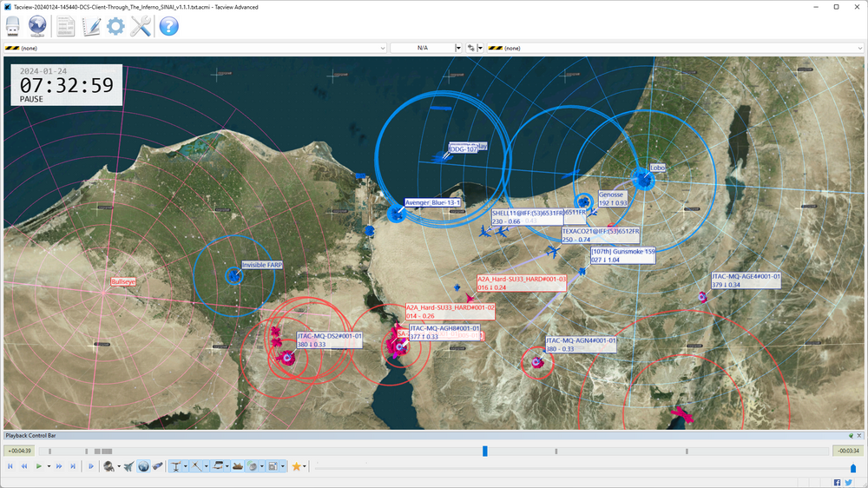Open the Facebook link icon
This screenshot has width=868, height=488.
pyautogui.click(x=837, y=483)
